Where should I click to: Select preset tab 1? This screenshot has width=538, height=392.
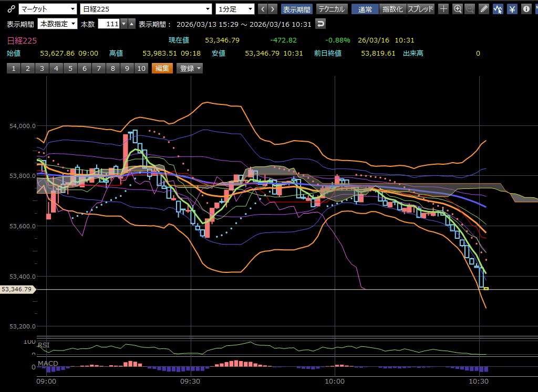(14, 68)
